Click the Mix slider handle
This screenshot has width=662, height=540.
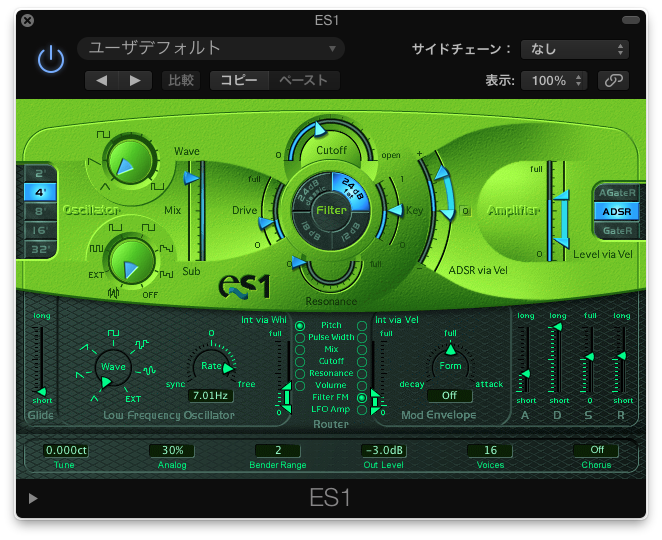(191, 178)
